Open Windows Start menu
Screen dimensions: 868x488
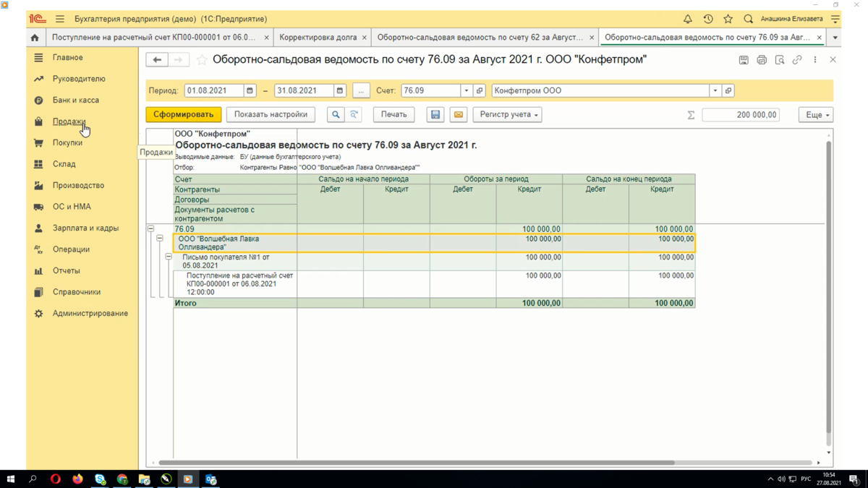tap(11, 479)
